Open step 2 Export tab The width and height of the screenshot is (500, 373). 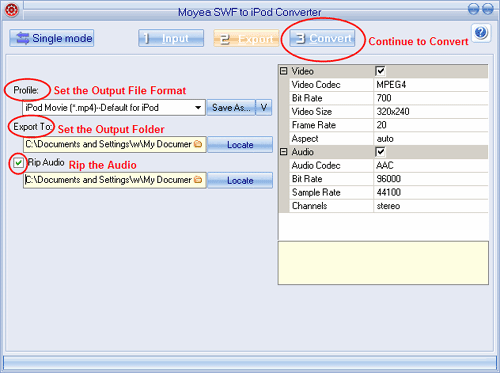246,38
